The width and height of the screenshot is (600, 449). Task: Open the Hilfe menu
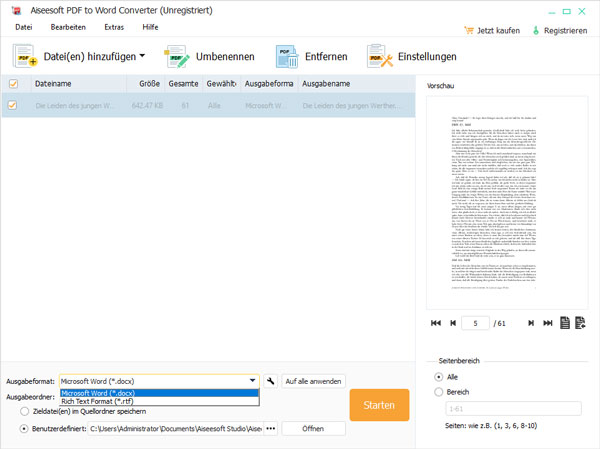(x=150, y=27)
